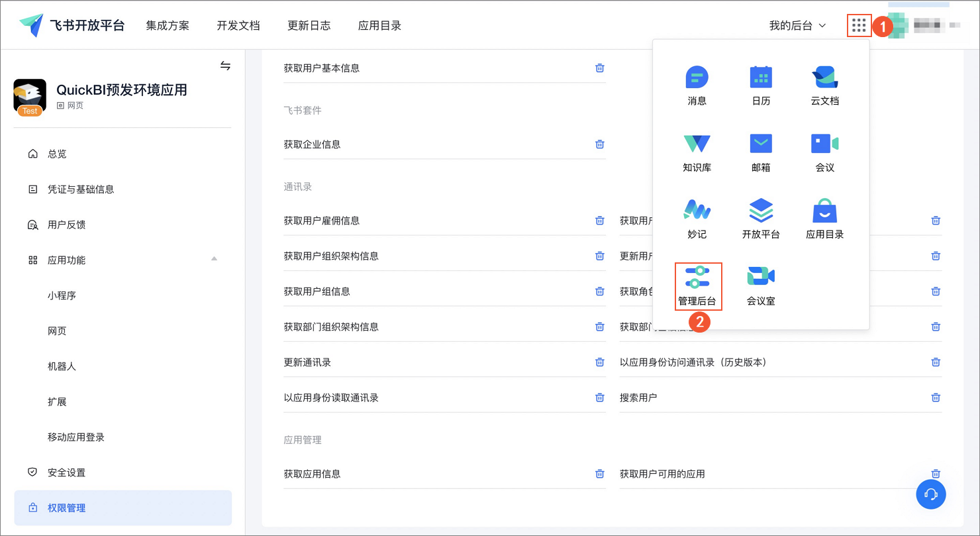This screenshot has width=980, height=536.
Task: Open 集成方案 in the top navigation
Action: pyautogui.click(x=168, y=26)
